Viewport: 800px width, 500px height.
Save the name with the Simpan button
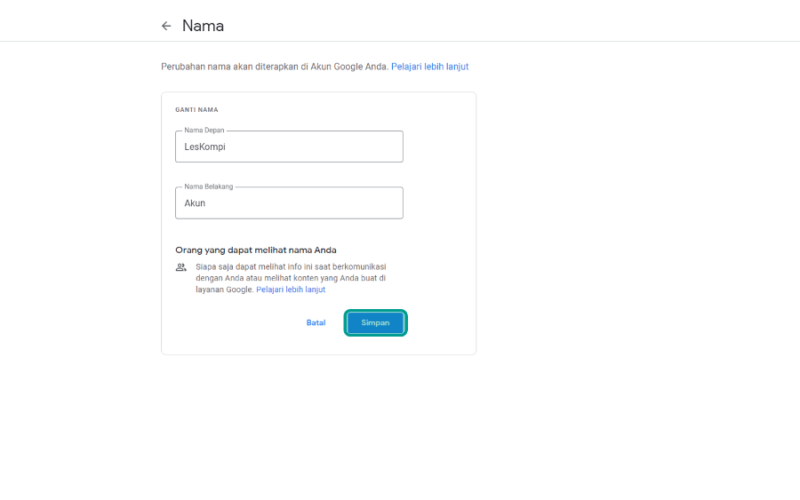(x=376, y=323)
